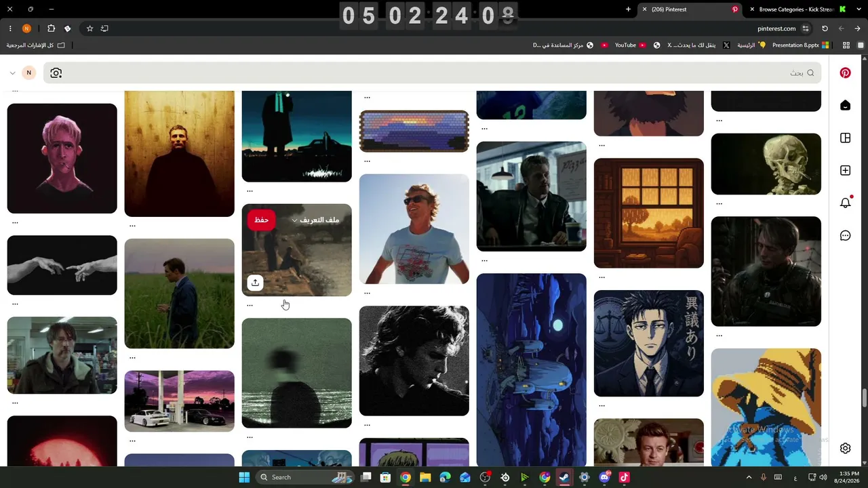The image size is (868, 488).
Task: Open the touching hands pin
Action: coord(62,265)
